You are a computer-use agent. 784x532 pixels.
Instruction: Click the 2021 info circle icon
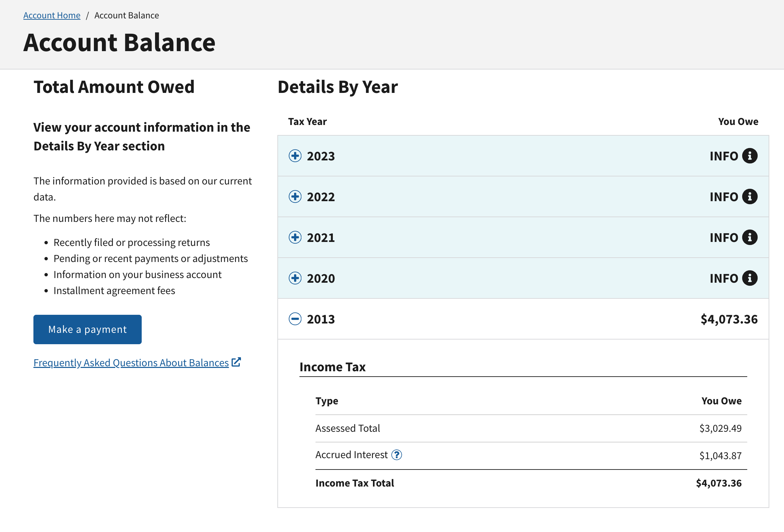(750, 238)
